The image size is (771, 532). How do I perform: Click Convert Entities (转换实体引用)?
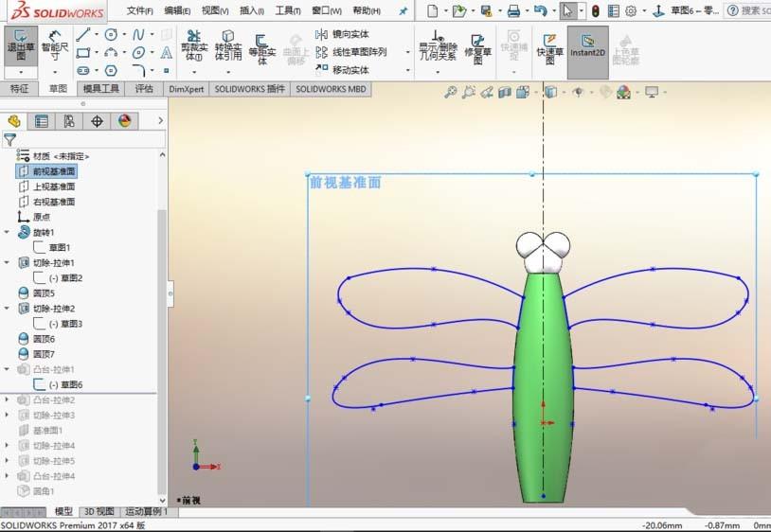[228, 45]
